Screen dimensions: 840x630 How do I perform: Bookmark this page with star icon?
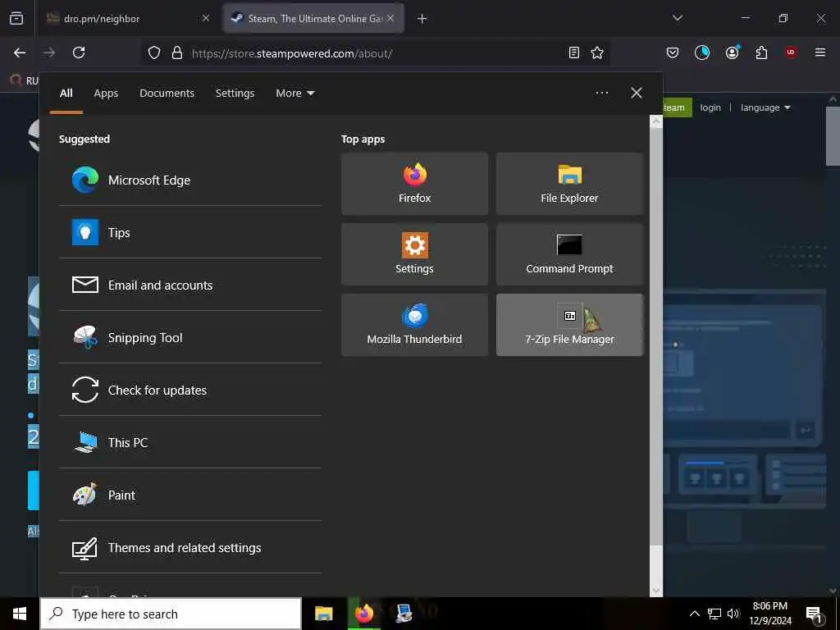pyautogui.click(x=597, y=52)
